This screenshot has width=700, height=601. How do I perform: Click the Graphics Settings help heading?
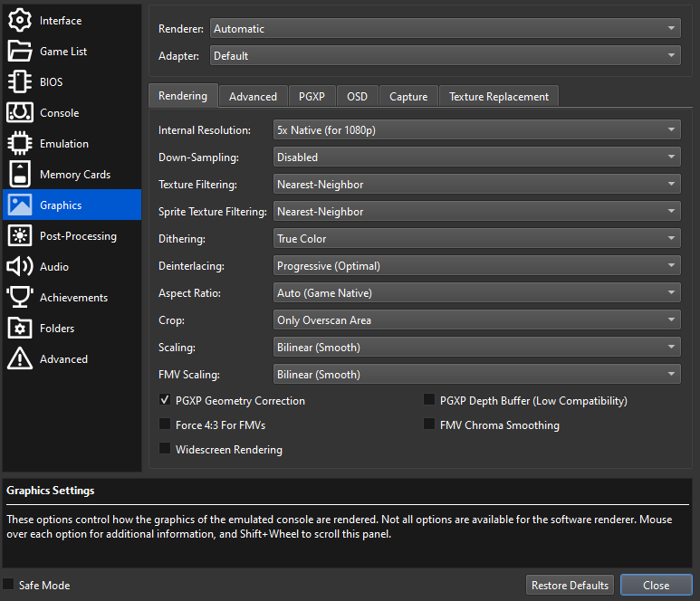(51, 491)
